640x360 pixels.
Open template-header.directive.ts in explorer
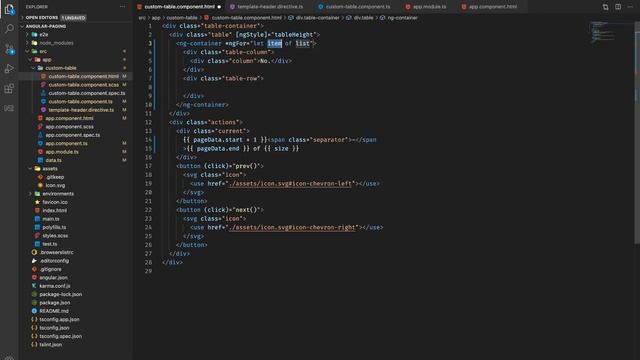[81, 110]
